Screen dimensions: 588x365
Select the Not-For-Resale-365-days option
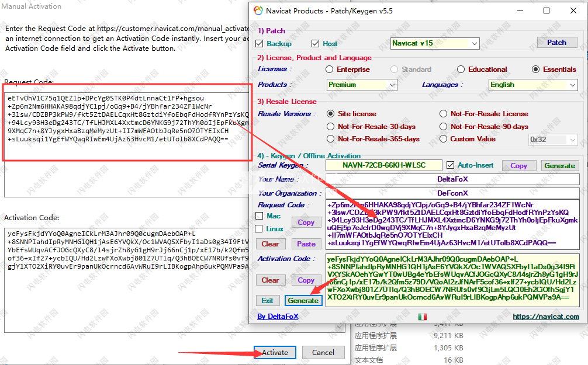tap(330, 138)
